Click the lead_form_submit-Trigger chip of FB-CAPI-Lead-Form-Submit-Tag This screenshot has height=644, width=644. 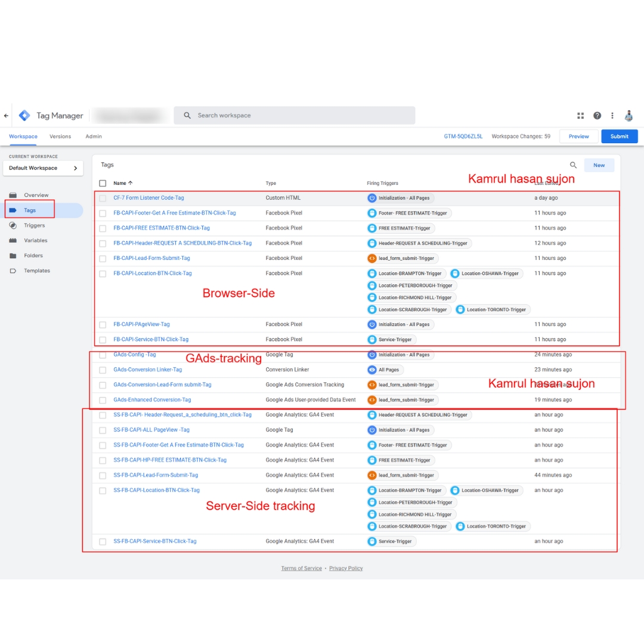coord(402,258)
